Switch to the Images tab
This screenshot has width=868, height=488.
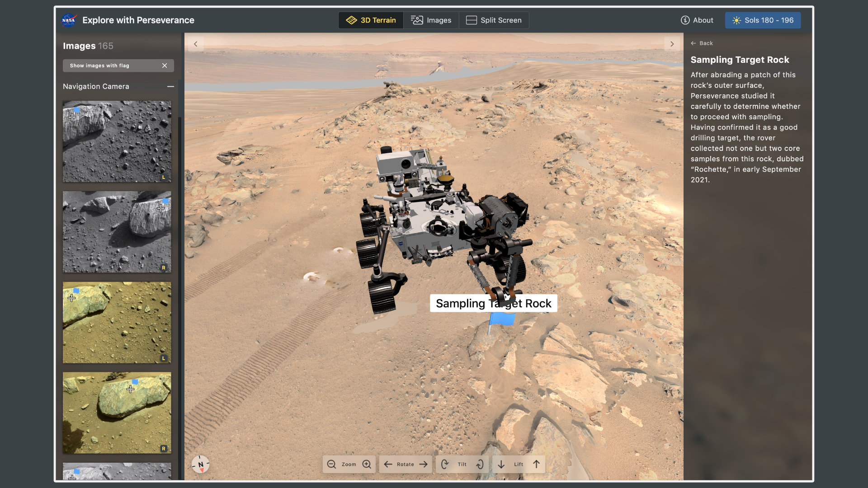pos(431,20)
